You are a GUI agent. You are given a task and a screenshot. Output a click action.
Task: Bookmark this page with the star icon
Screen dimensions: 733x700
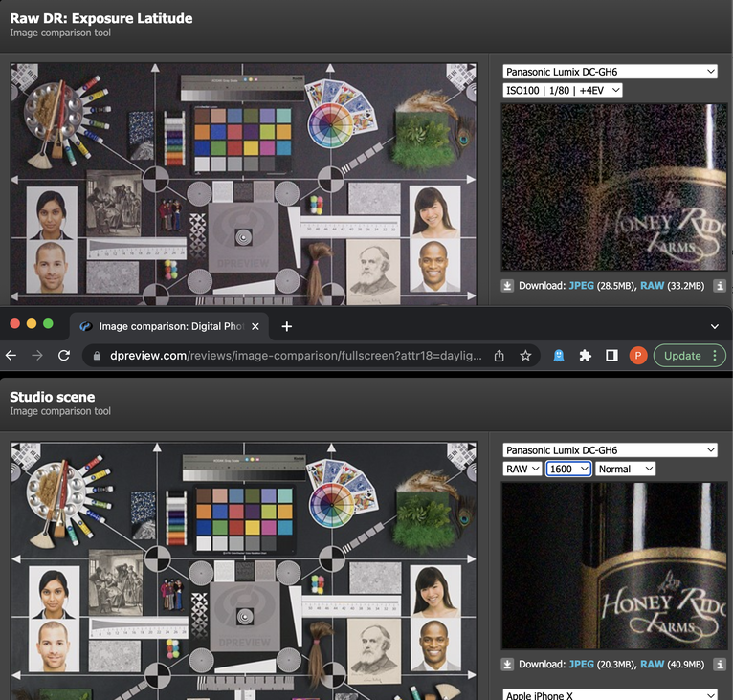point(525,355)
